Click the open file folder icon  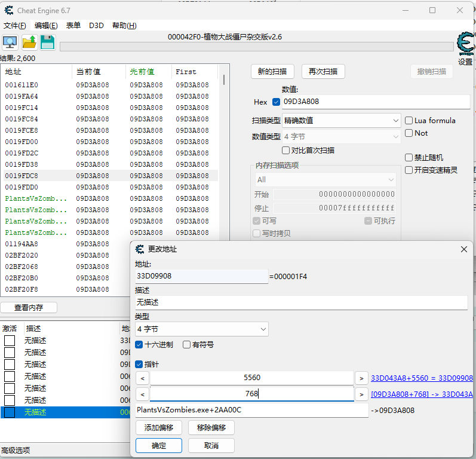coord(29,42)
